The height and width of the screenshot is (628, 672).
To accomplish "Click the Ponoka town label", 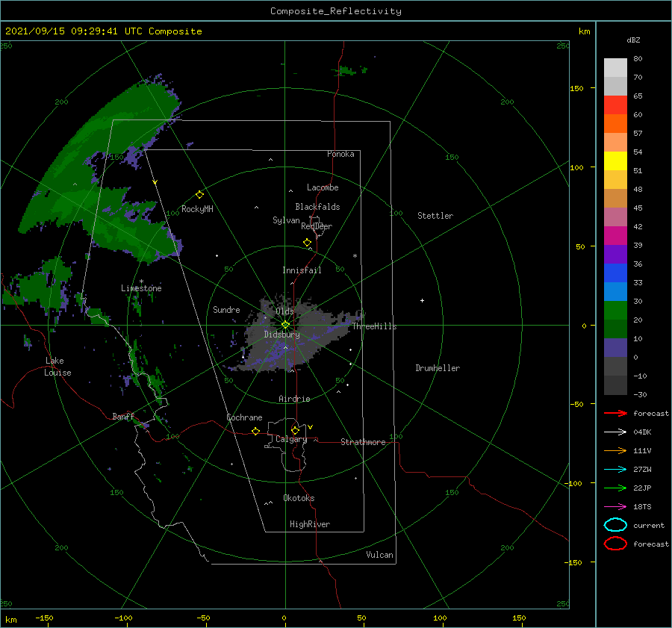I will coord(340,154).
